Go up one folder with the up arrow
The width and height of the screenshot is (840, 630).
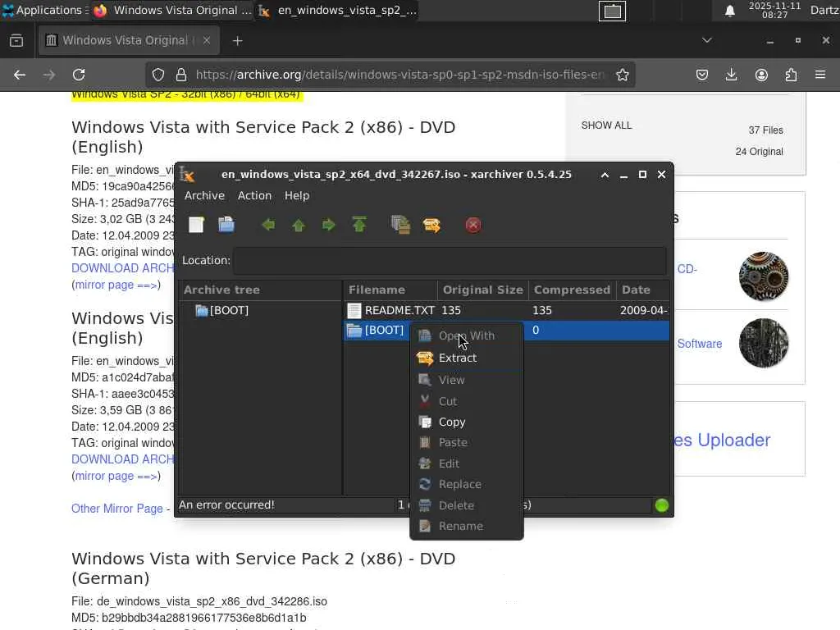coord(299,225)
